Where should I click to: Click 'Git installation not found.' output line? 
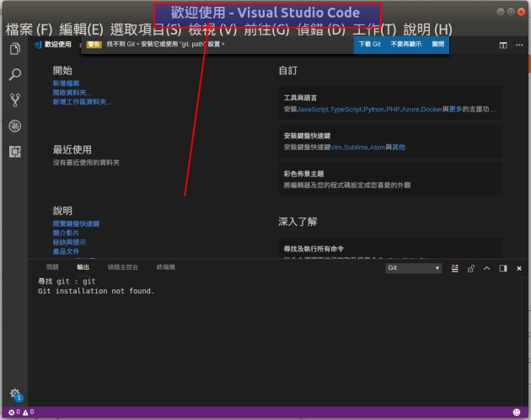click(x=96, y=291)
